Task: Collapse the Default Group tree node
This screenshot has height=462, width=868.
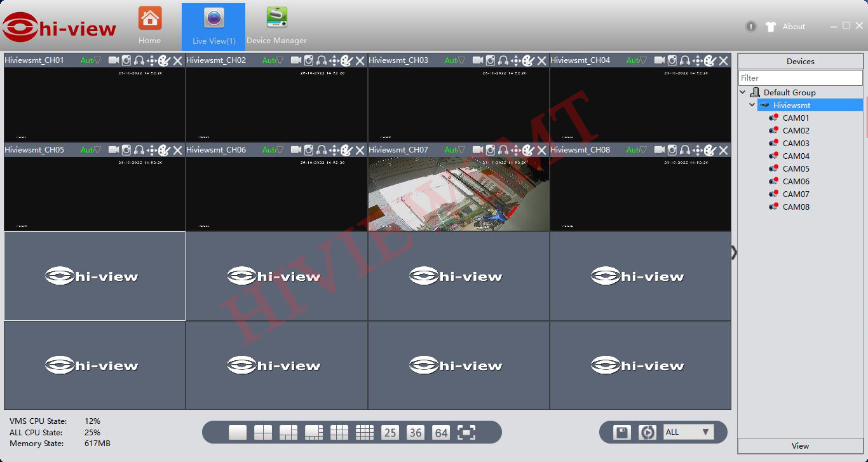Action: click(x=743, y=92)
